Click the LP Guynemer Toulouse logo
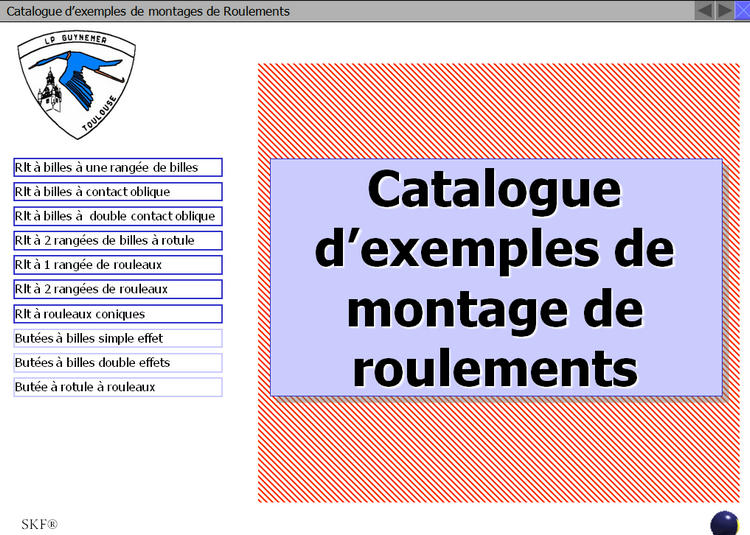This screenshot has height=535, width=750. 77,85
